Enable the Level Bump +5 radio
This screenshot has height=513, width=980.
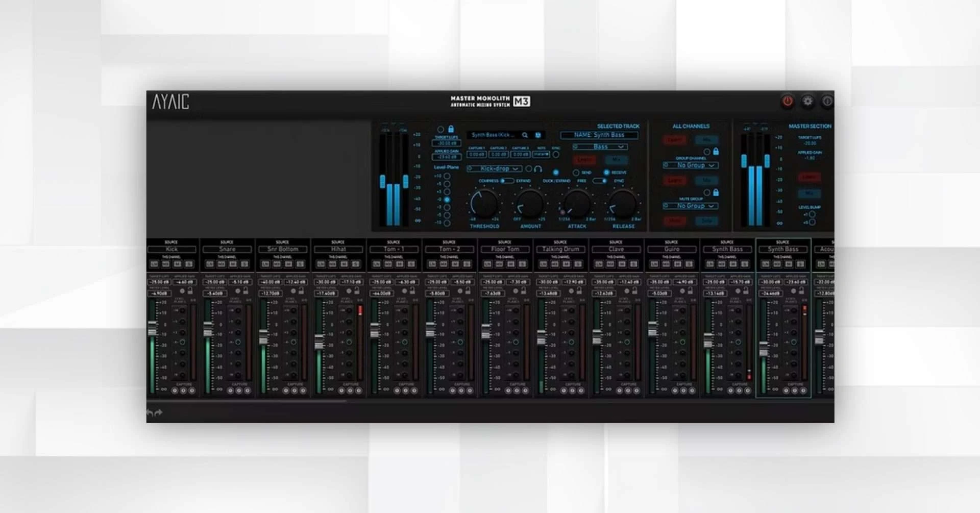click(x=812, y=223)
